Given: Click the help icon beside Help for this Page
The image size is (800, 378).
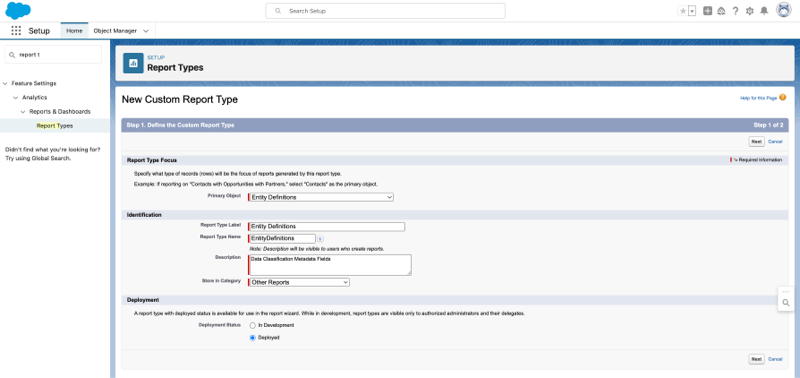Looking at the screenshot, I should 782,97.
